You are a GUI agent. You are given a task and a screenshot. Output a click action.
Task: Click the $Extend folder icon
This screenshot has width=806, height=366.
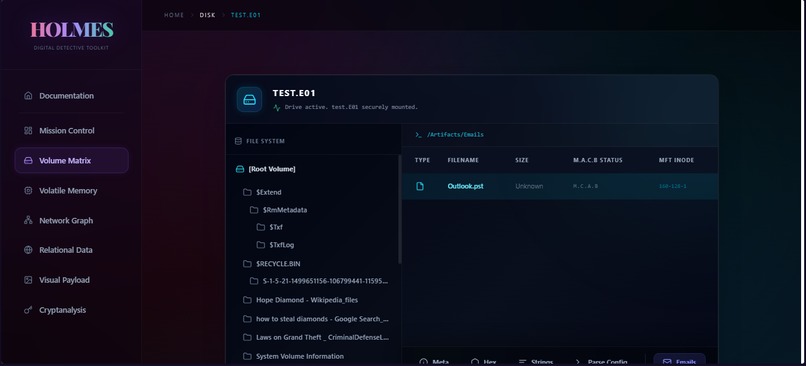coord(247,192)
